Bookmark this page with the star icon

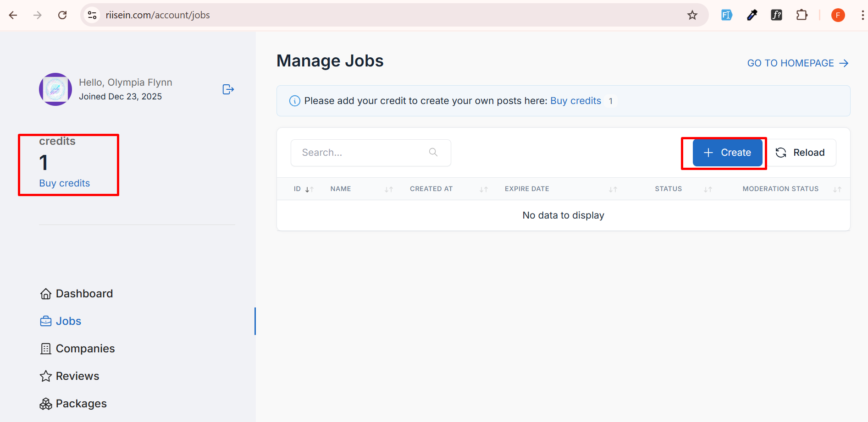(x=692, y=15)
